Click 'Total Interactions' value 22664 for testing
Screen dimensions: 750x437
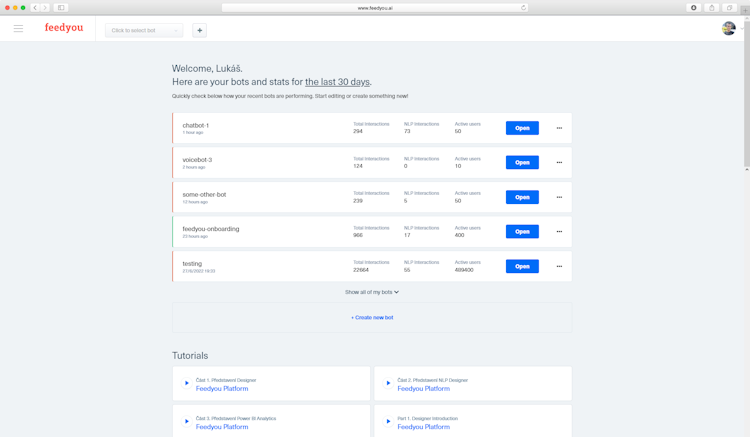pos(361,270)
